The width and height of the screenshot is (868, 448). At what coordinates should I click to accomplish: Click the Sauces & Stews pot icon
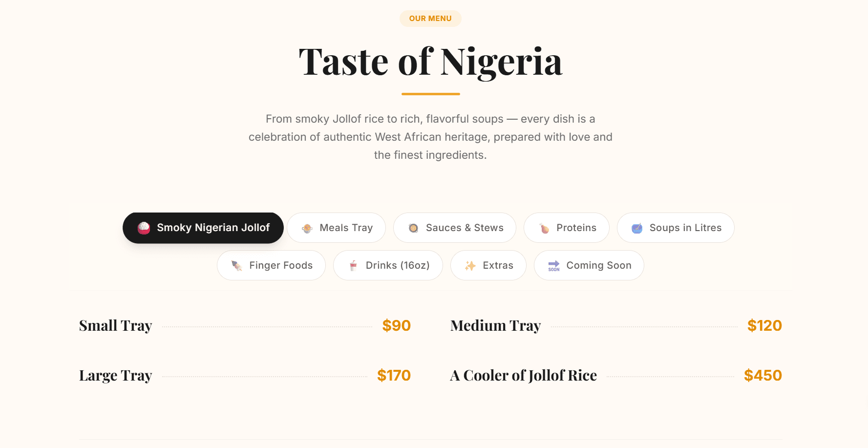coord(413,228)
